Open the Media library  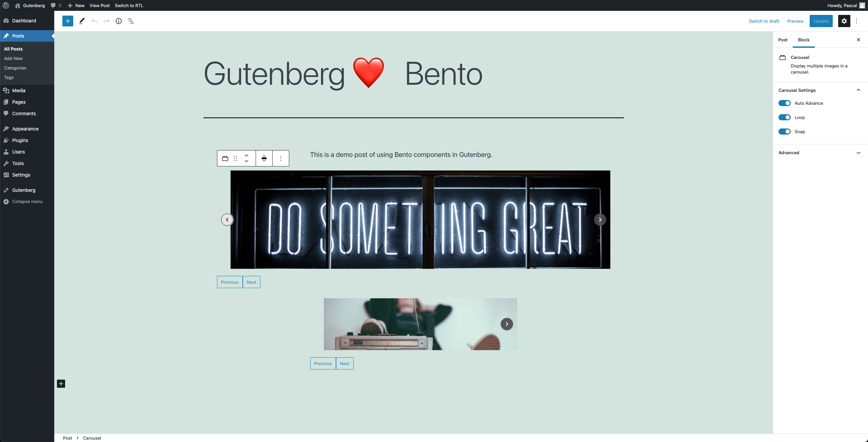tap(27, 91)
